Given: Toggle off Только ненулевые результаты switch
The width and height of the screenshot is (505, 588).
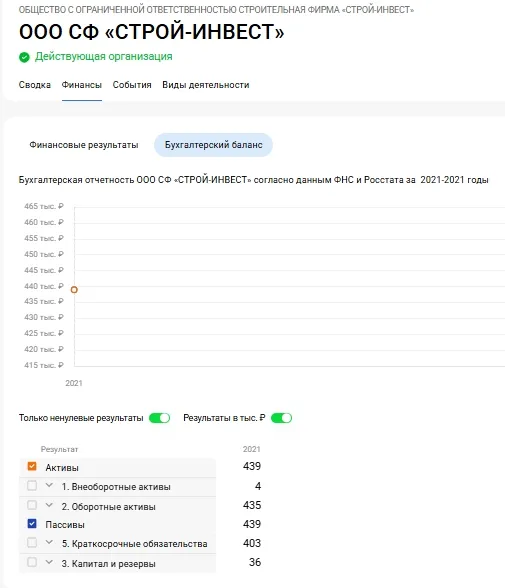Looking at the screenshot, I should pyautogui.click(x=159, y=418).
